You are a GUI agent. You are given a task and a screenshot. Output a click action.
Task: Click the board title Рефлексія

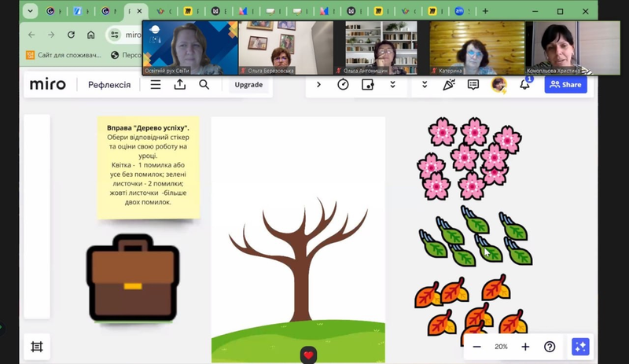109,85
